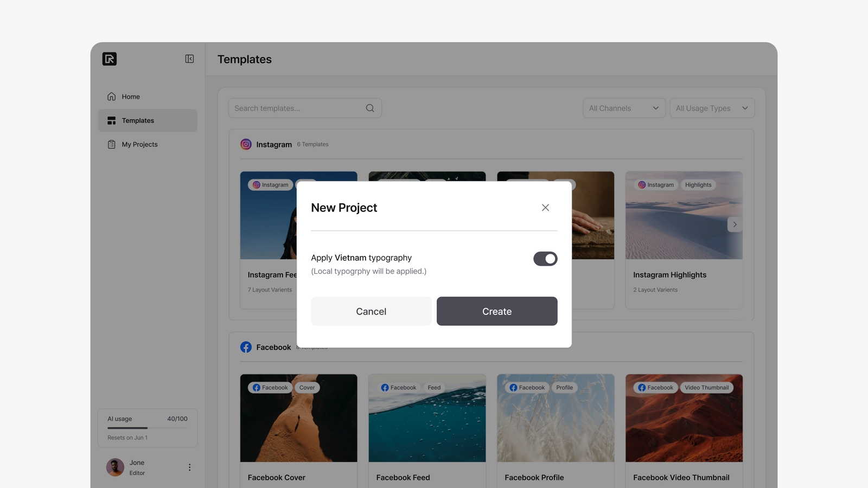868x488 pixels.
Task: Toggle Apply Vietnam typography switch
Action: (x=545, y=259)
